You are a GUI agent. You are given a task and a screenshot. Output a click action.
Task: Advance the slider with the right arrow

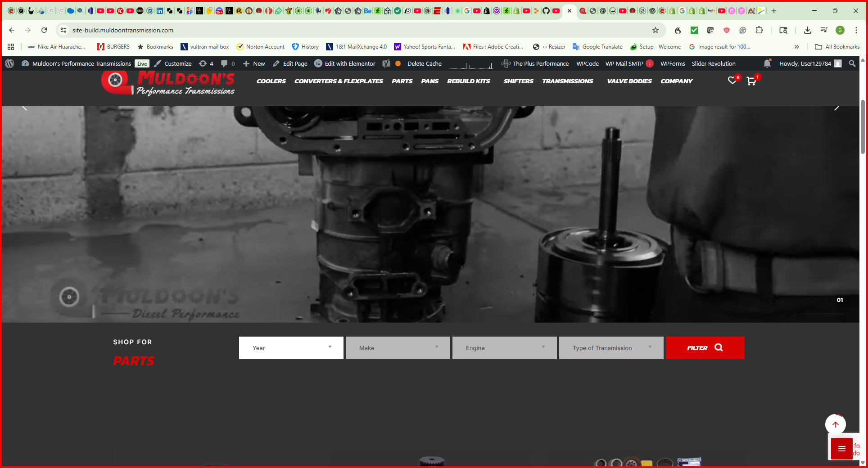(x=837, y=108)
